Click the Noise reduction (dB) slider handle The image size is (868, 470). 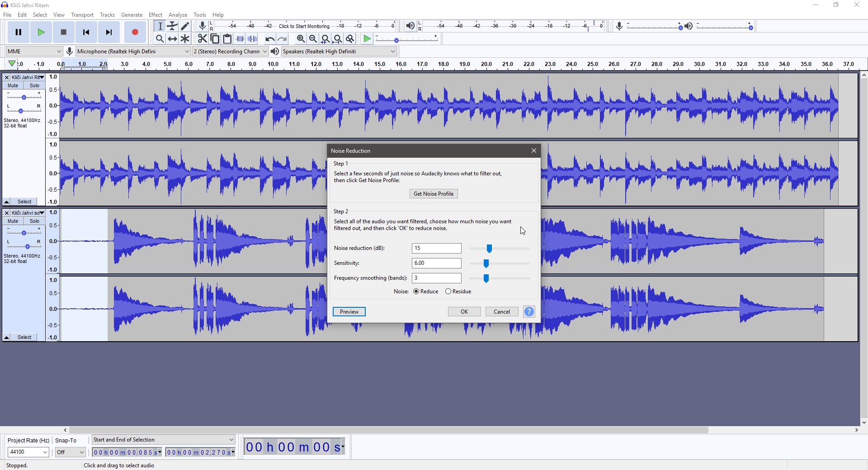[x=489, y=249]
